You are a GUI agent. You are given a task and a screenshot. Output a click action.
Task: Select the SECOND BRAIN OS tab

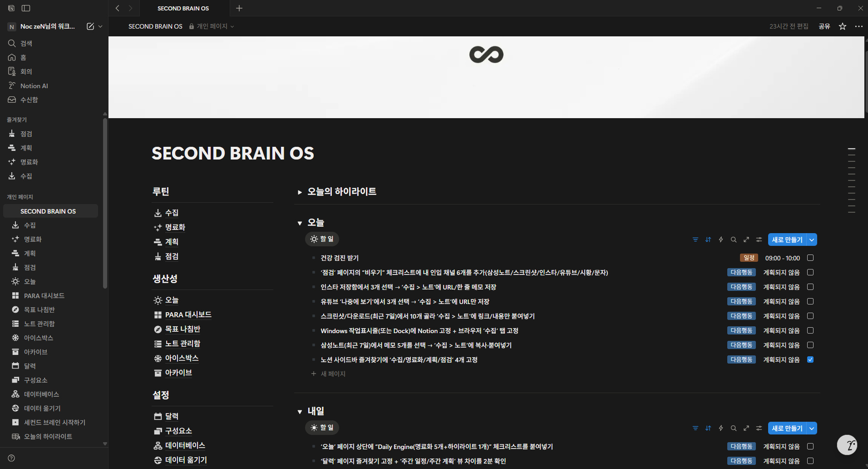pyautogui.click(x=183, y=8)
